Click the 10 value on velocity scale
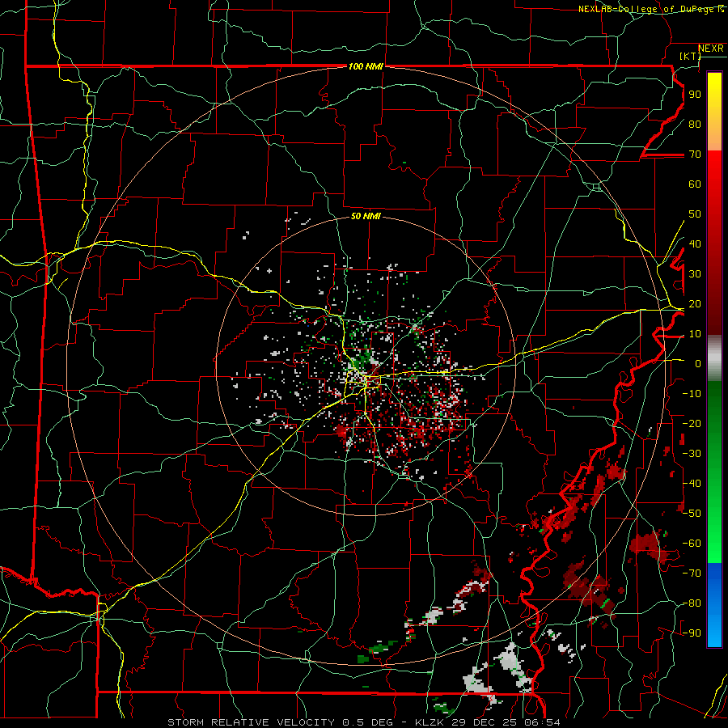 (695, 334)
